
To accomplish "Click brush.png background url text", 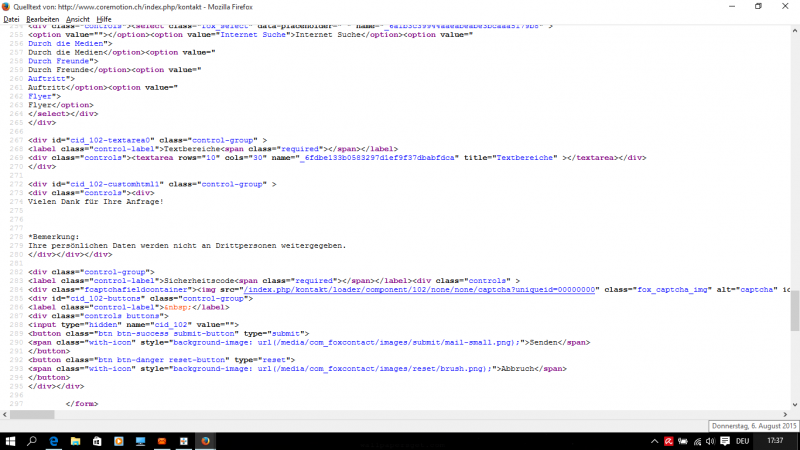I will coord(333,368).
